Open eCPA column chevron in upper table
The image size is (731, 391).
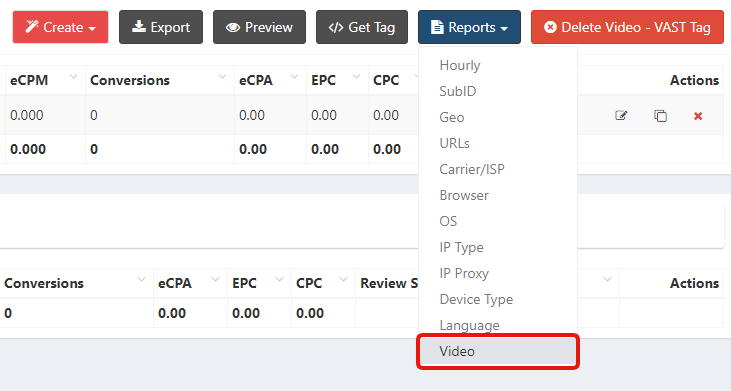coord(294,76)
